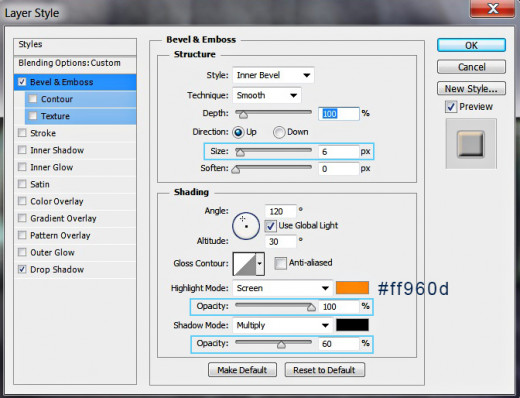Click the Make Default button
Screen dimensions: 520x398
[x=242, y=370]
